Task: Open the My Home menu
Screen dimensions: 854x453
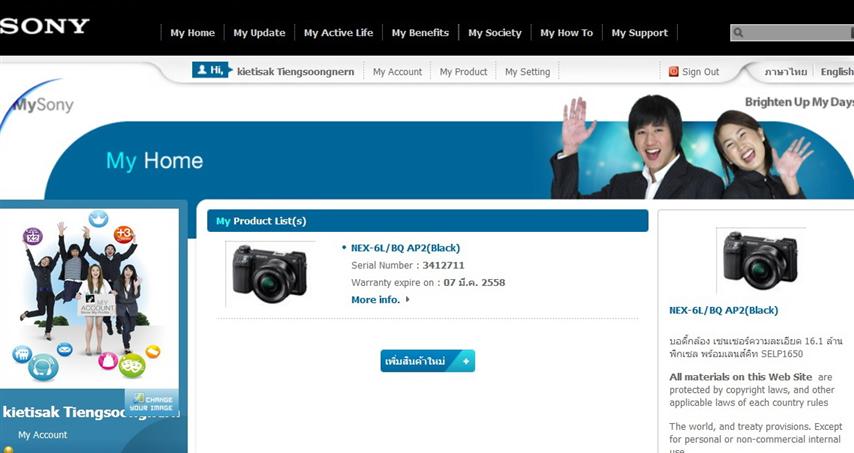Action: (192, 33)
